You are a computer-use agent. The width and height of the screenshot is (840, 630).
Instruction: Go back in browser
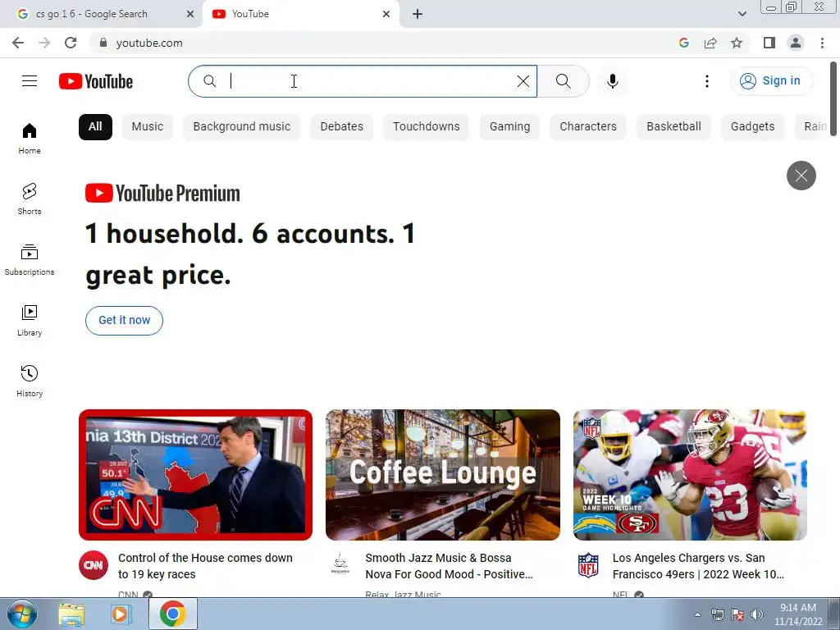(x=18, y=43)
